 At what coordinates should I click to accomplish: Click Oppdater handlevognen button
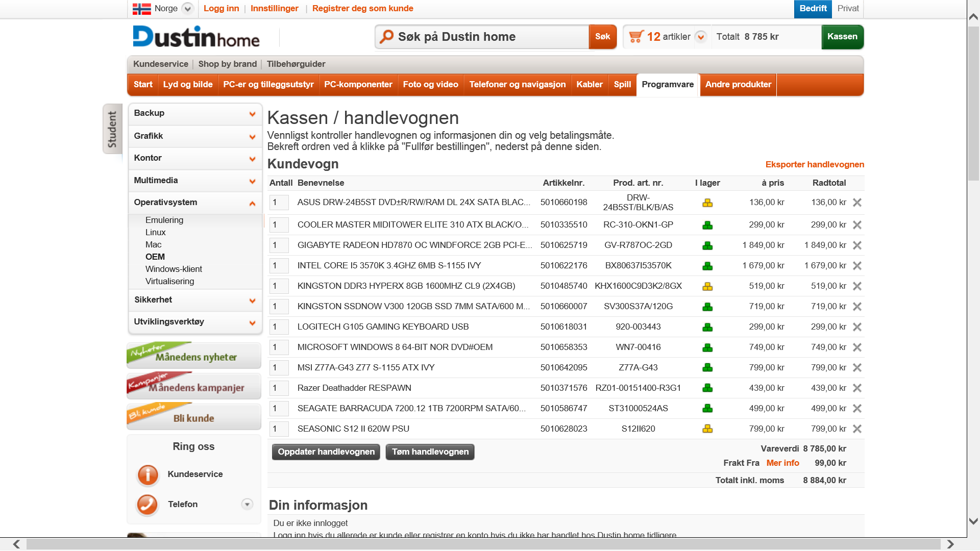326,452
